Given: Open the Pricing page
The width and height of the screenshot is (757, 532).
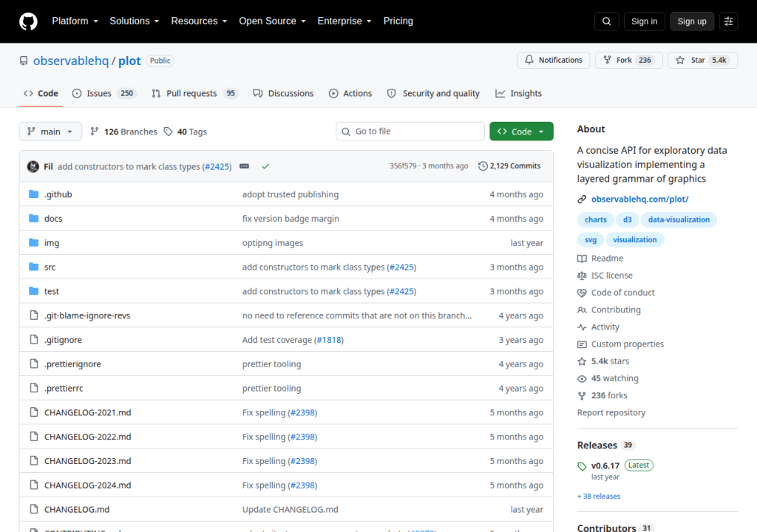Looking at the screenshot, I should coord(398,21).
